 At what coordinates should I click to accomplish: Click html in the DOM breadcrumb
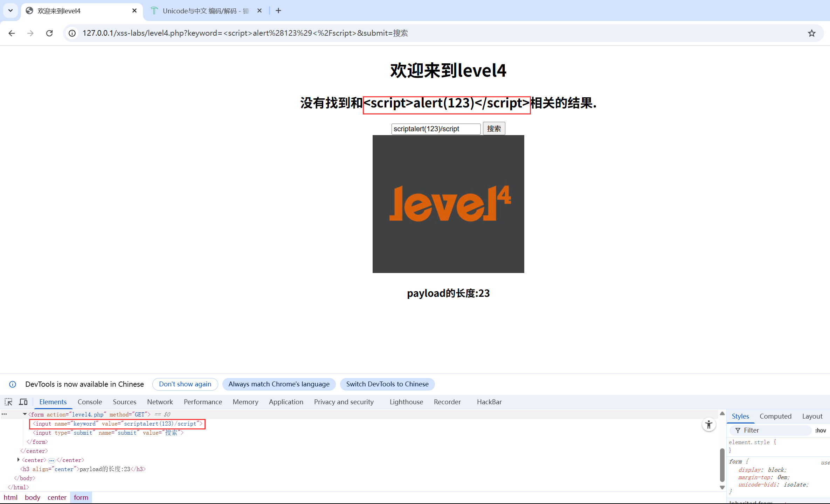tap(11, 498)
